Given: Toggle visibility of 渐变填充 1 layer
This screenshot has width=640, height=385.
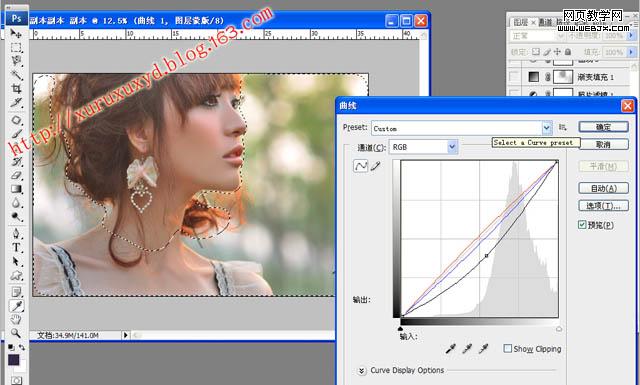Looking at the screenshot, I should [513, 76].
